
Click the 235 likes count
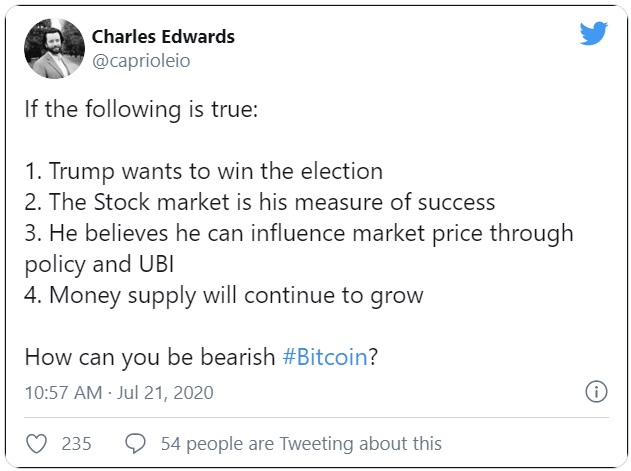coord(76,443)
